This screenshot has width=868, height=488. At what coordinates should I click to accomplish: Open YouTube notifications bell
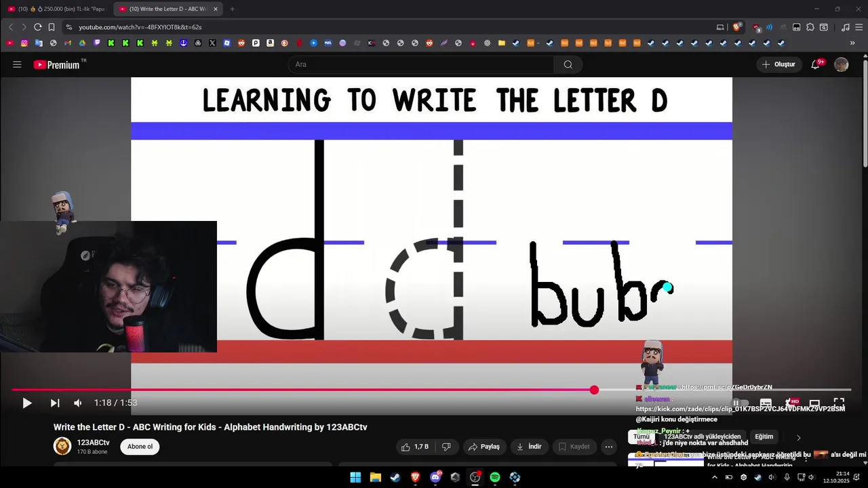point(816,64)
